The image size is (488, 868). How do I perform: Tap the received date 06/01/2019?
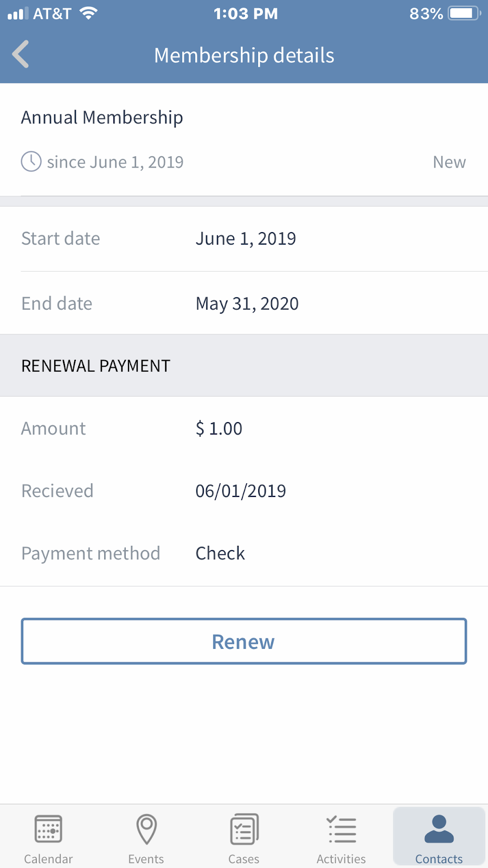click(x=240, y=491)
